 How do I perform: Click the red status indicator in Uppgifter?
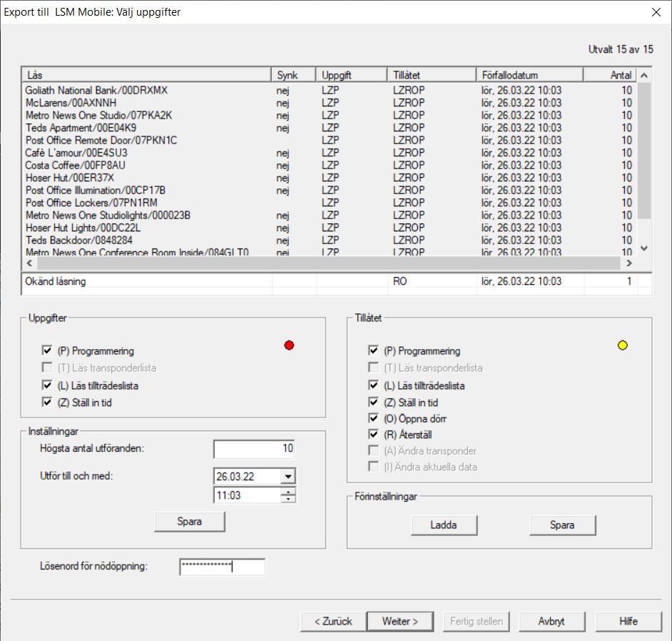click(x=289, y=345)
